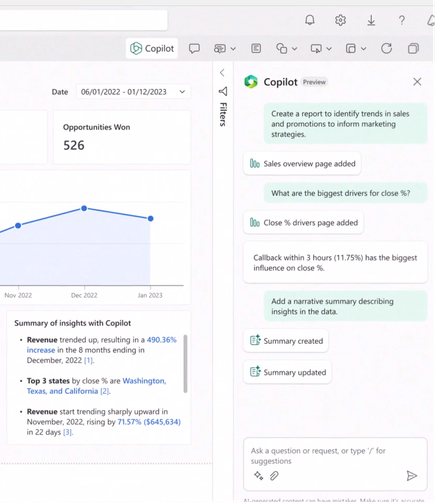Click the 71.57% ($645,634) link
The image size is (435, 502).
149,422
